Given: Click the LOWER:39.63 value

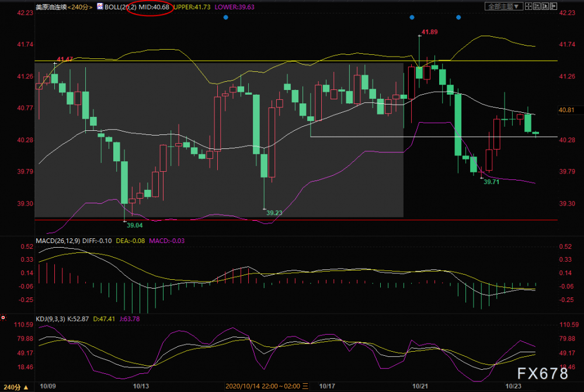Looking at the screenshot, I should point(235,7).
